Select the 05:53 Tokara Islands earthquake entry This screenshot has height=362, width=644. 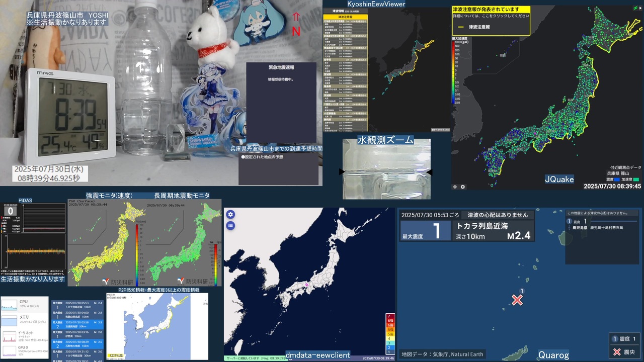pyautogui.click(x=77, y=305)
